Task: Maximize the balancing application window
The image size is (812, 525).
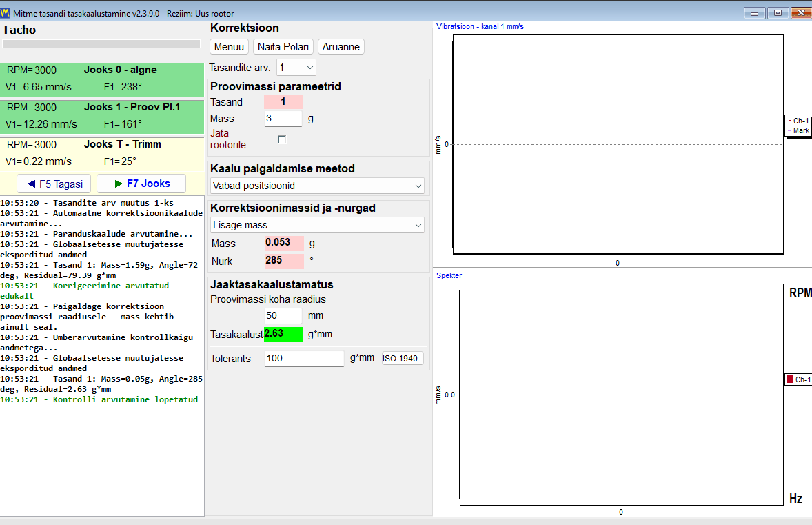Action: coord(778,13)
